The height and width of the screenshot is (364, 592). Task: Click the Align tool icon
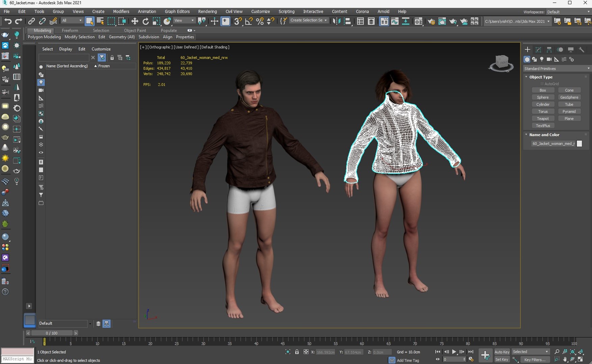tap(347, 21)
